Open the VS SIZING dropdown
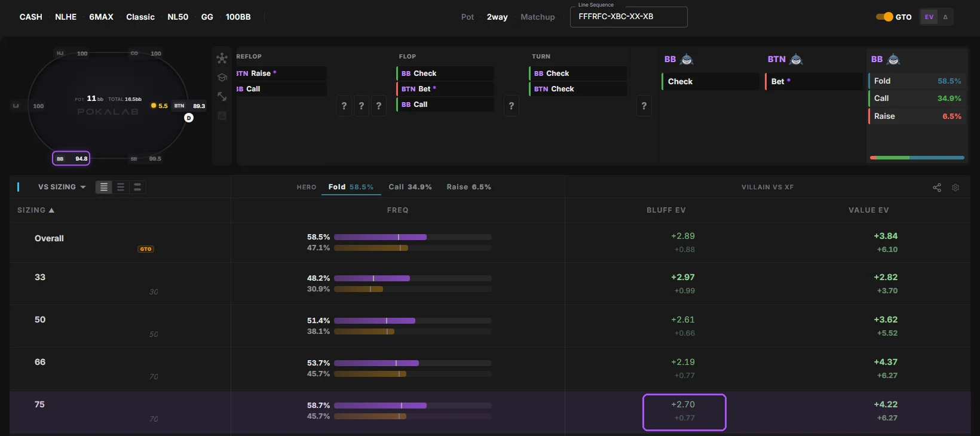The width and height of the screenshot is (980, 436). click(62, 187)
